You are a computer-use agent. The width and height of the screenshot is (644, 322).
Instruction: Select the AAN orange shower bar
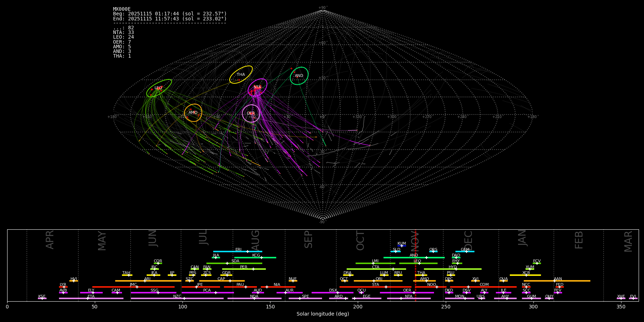(557, 281)
